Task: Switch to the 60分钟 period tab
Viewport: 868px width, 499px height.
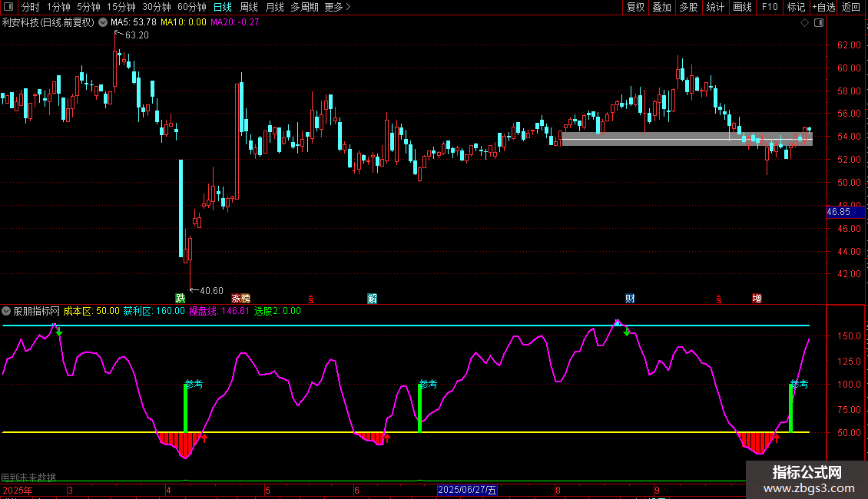Action: [x=191, y=7]
